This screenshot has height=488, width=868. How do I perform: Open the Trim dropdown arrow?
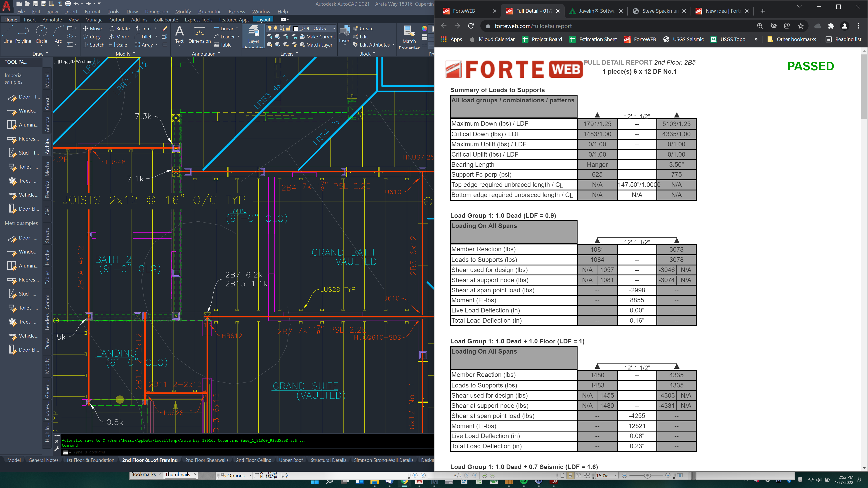pos(155,29)
